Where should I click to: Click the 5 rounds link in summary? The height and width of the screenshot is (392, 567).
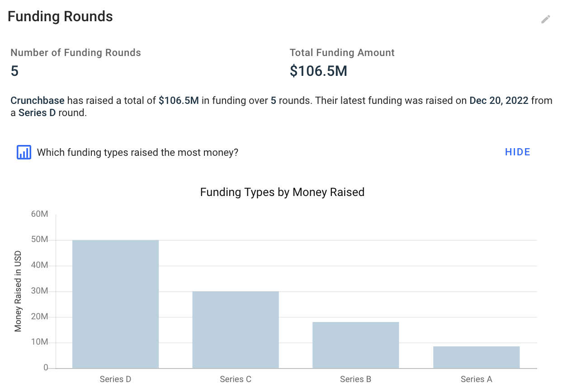[x=274, y=100]
